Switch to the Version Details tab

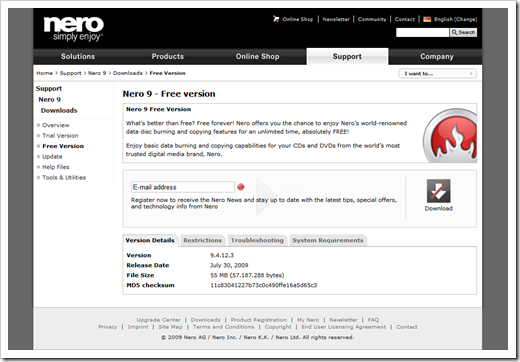pos(150,240)
